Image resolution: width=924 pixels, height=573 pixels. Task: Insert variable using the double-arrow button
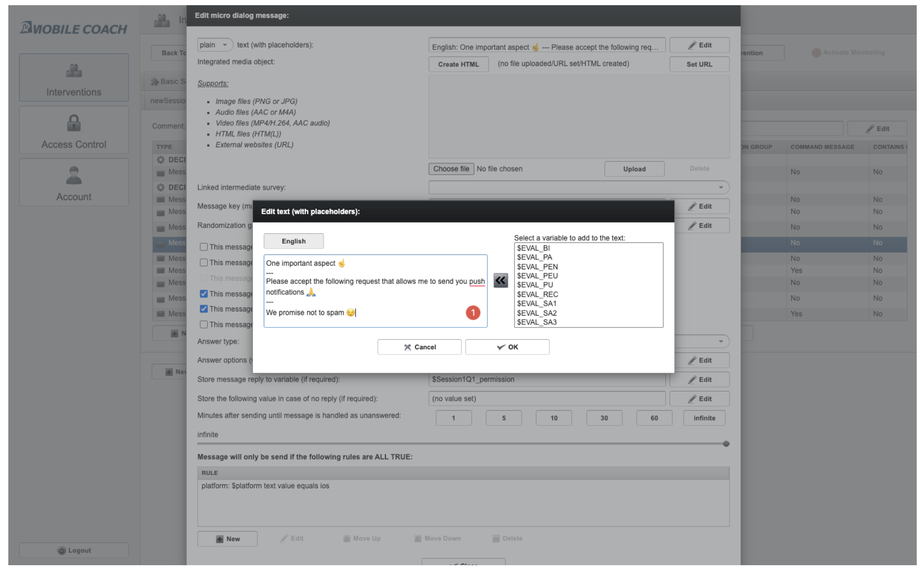coord(500,280)
